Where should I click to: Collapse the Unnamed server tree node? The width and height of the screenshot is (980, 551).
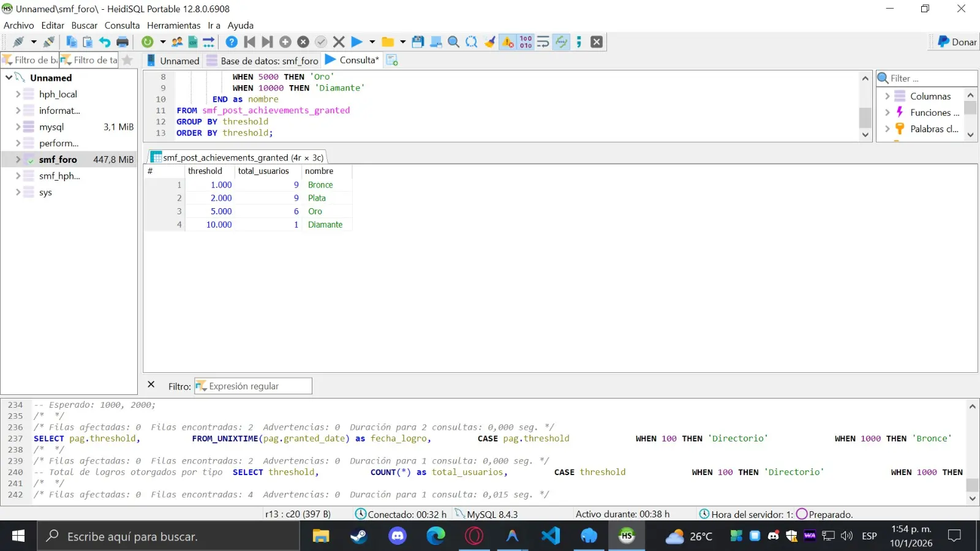point(9,78)
